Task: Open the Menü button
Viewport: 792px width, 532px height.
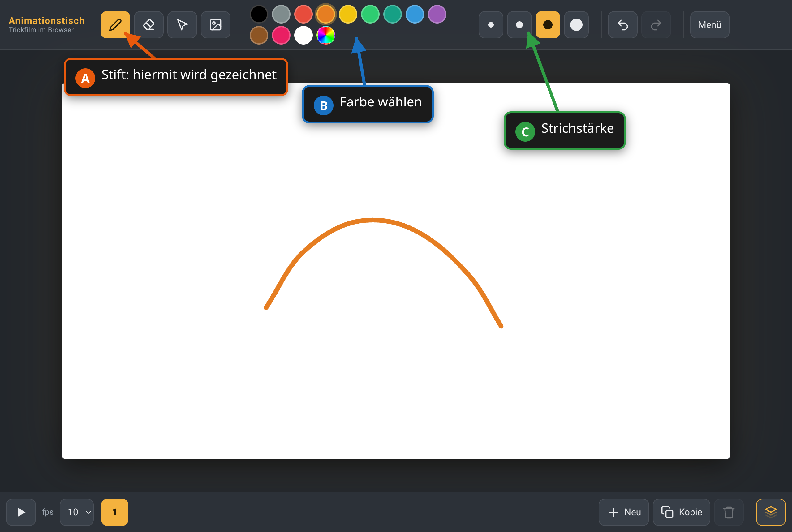Action: (709, 25)
